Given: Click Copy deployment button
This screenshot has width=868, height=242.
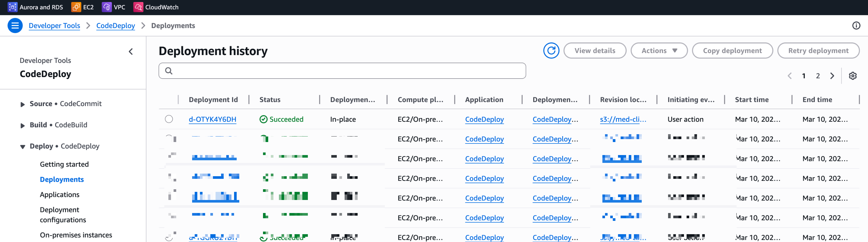Looking at the screenshot, I should coord(732,51).
